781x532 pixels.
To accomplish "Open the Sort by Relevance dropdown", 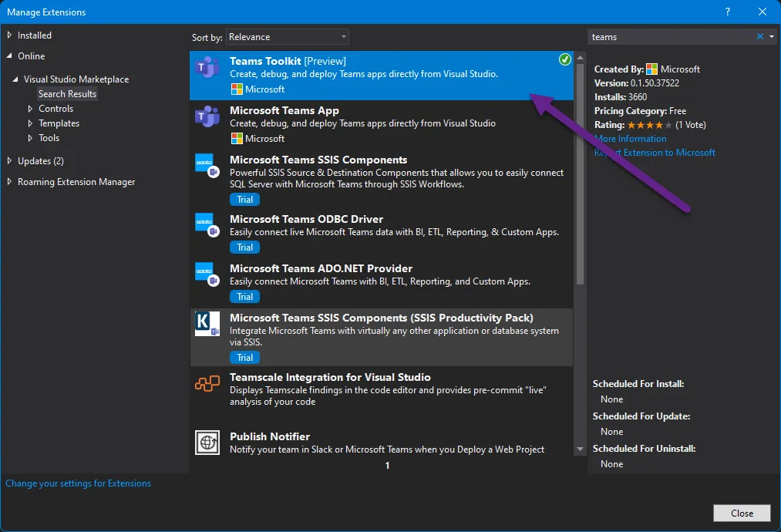I will (287, 37).
